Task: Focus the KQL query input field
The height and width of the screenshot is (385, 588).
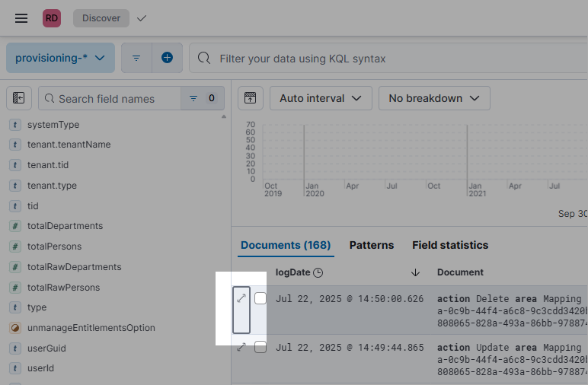Action: [396, 58]
